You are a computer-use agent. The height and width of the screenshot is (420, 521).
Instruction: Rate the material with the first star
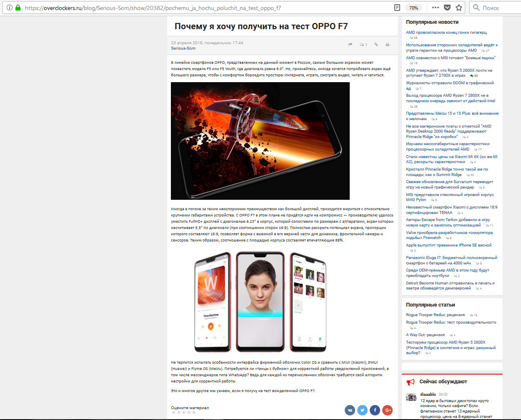(174, 412)
